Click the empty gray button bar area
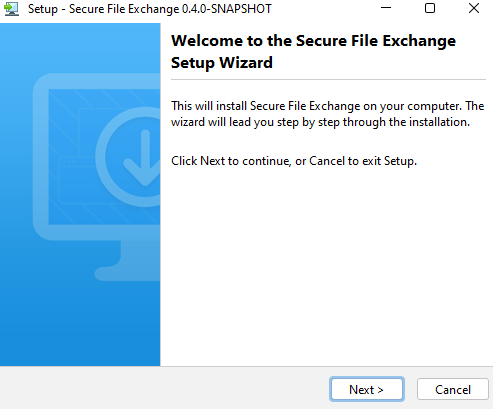The width and height of the screenshot is (493, 409). [x=163, y=388]
